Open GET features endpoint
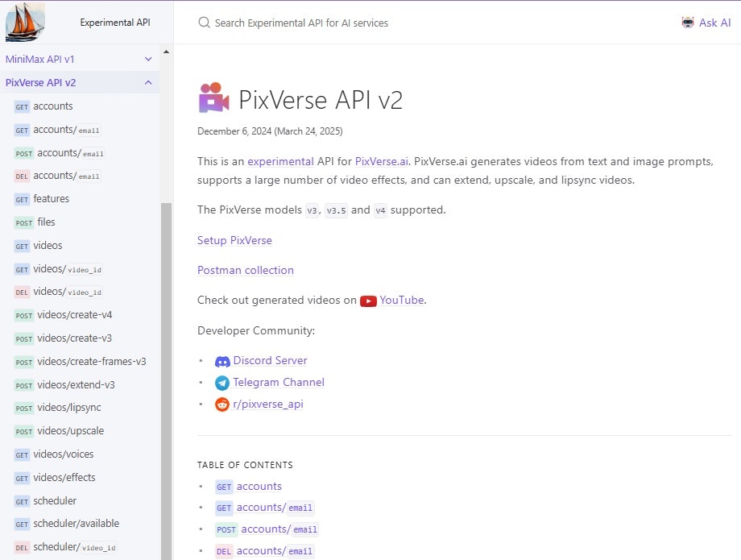 coord(42,199)
